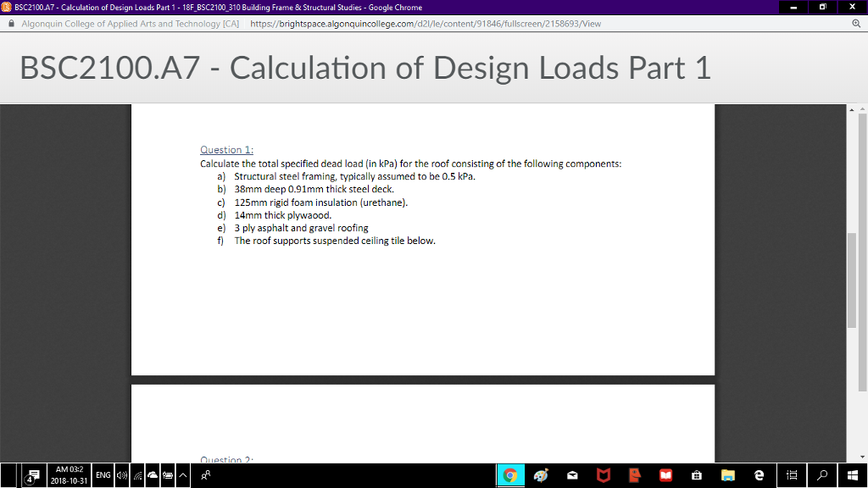The width and height of the screenshot is (868, 488).
Task: Click the OneDrive cloud icon in the tray
Action: click(x=153, y=475)
